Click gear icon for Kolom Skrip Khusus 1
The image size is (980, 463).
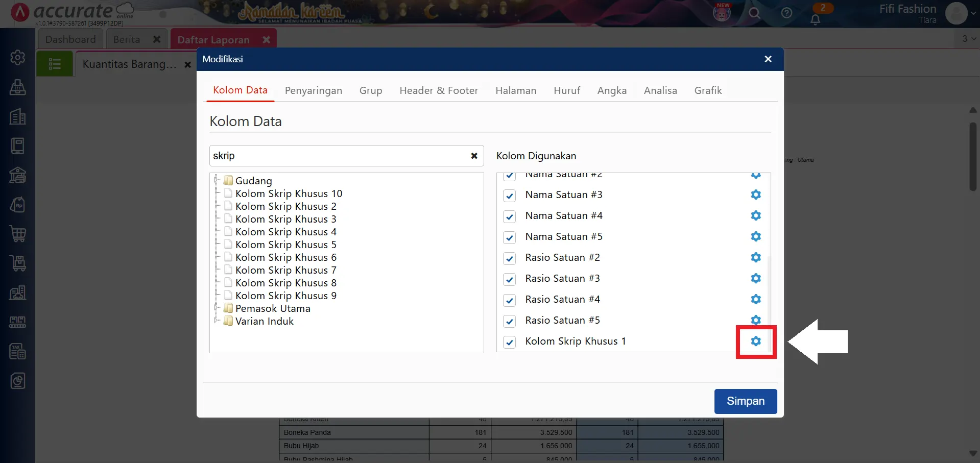pos(756,341)
